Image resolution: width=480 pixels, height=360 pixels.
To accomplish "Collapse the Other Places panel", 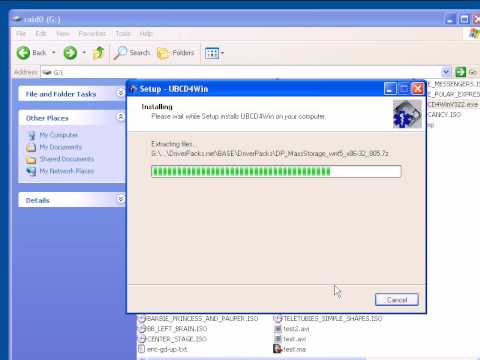I will tap(120, 117).
